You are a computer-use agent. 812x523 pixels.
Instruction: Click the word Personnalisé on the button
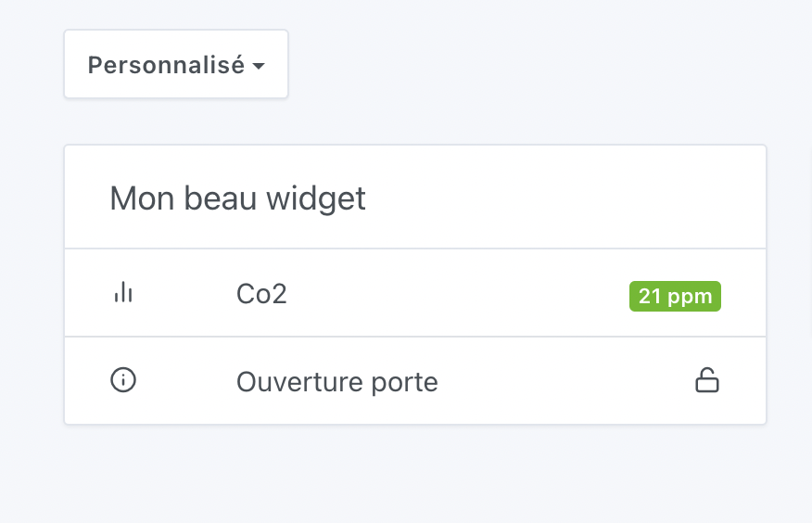(x=166, y=65)
